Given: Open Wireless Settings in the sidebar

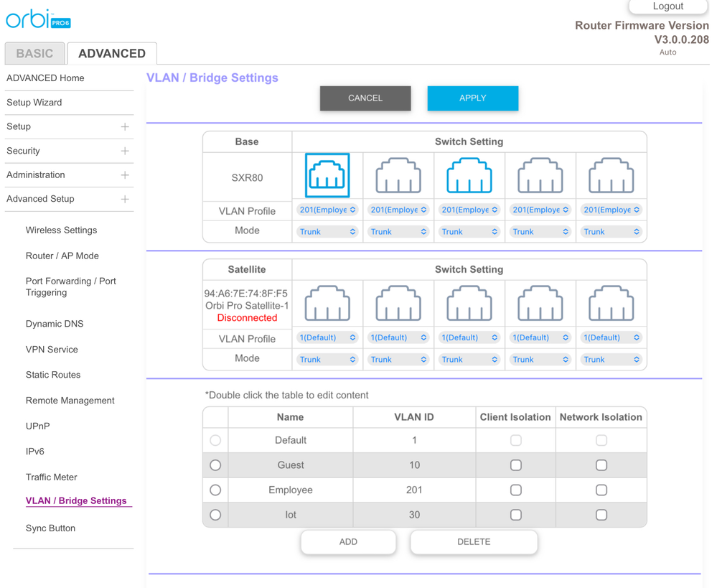Looking at the screenshot, I should (x=61, y=230).
